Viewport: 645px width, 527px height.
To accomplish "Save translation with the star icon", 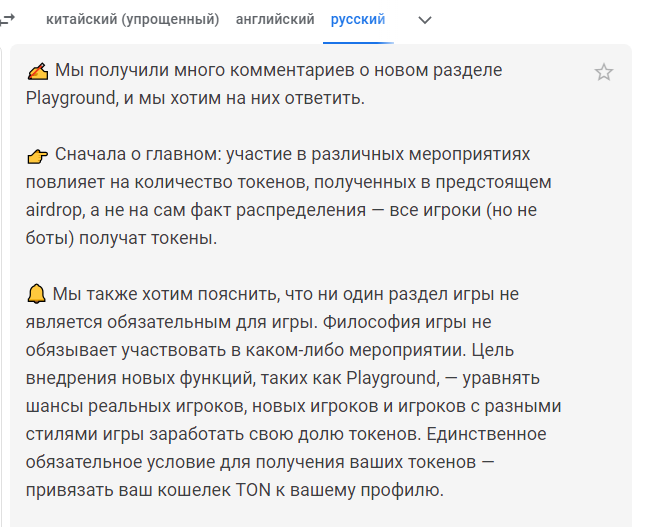I will [x=603, y=72].
